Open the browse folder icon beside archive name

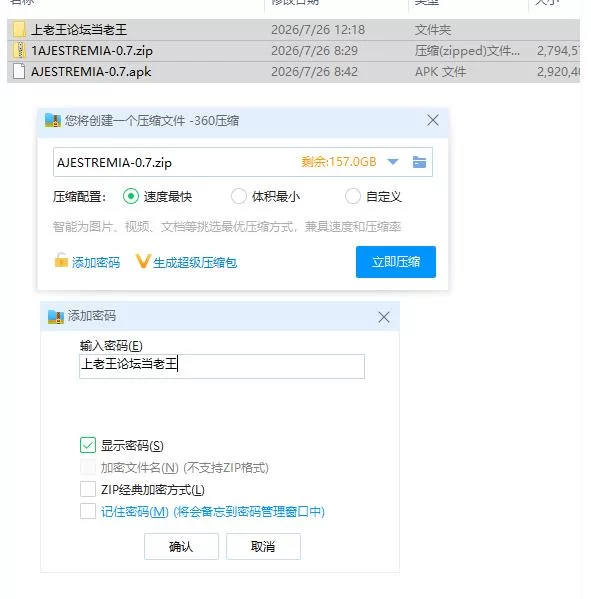[419, 162]
